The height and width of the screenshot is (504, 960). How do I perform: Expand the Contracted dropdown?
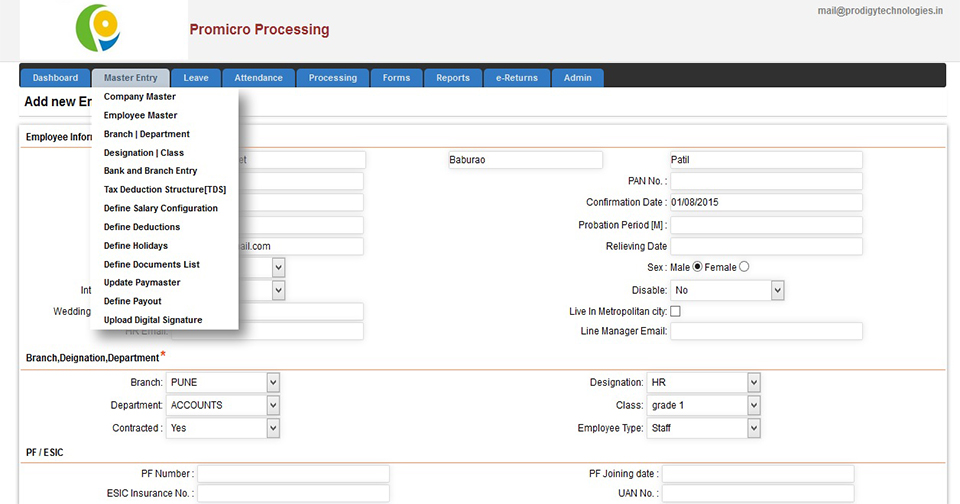tap(223, 428)
